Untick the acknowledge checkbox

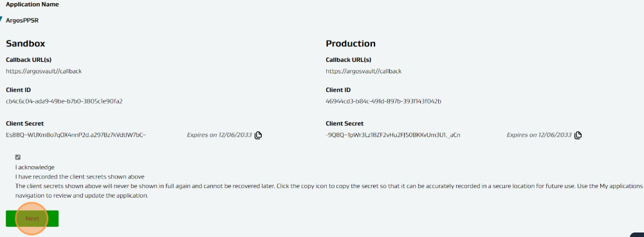[17, 157]
